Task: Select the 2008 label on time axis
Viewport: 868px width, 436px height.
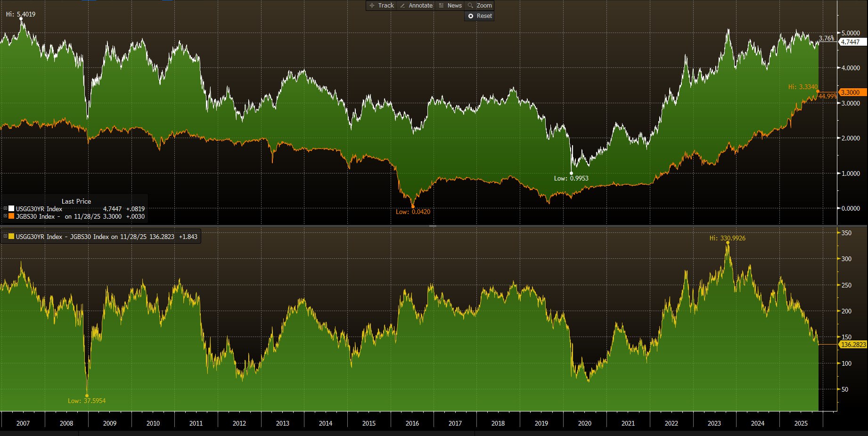Action: [x=66, y=423]
